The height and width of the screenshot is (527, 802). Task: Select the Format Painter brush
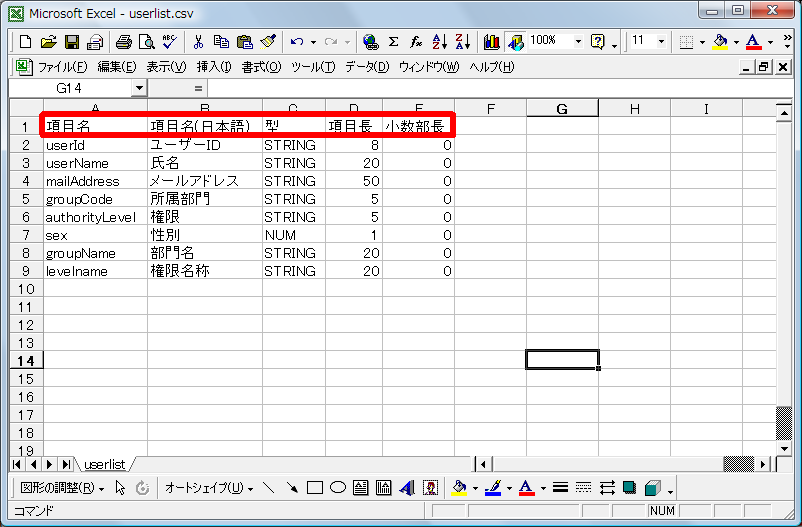click(267, 42)
